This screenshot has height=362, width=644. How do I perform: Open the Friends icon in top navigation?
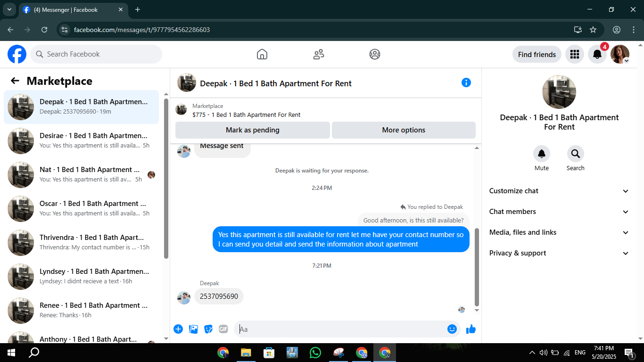click(319, 54)
